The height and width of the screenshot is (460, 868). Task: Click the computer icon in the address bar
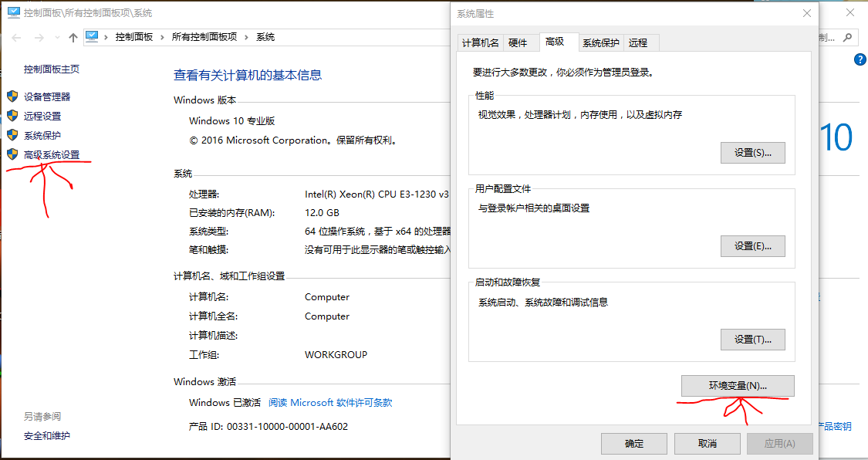coord(92,36)
